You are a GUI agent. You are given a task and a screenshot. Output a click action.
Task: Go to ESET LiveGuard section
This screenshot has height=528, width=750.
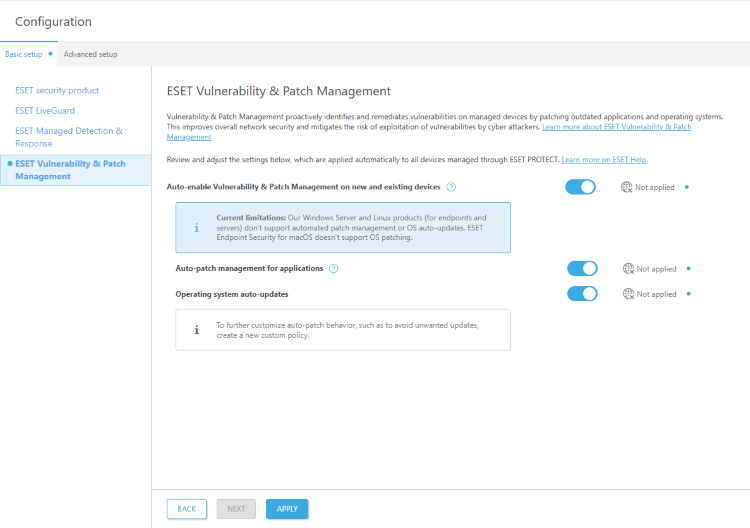tap(45, 110)
